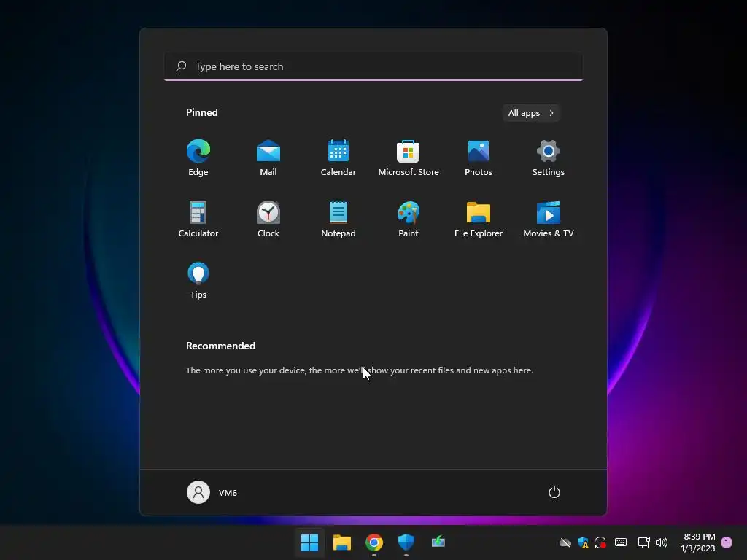
Task: Launch the Photos app
Action: [x=479, y=157]
